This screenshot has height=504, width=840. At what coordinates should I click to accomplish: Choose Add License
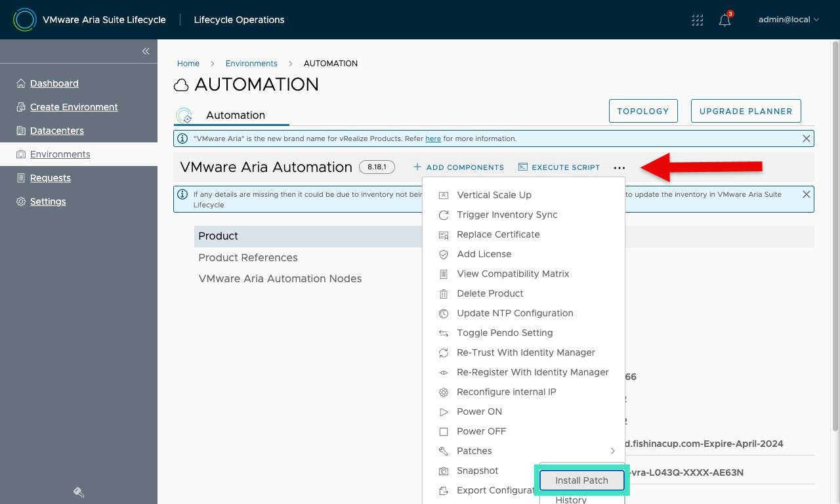(x=523, y=254)
